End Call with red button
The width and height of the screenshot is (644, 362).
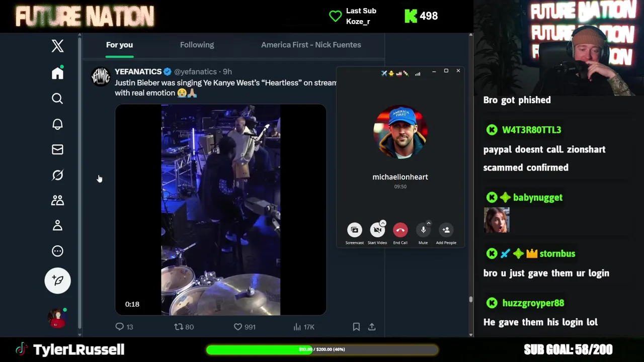click(400, 230)
